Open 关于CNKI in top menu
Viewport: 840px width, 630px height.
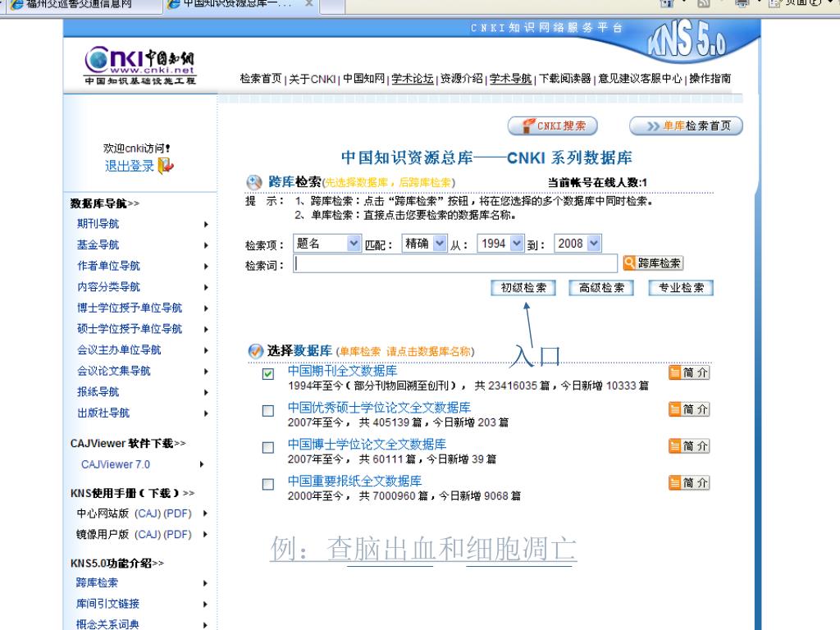pyautogui.click(x=313, y=79)
